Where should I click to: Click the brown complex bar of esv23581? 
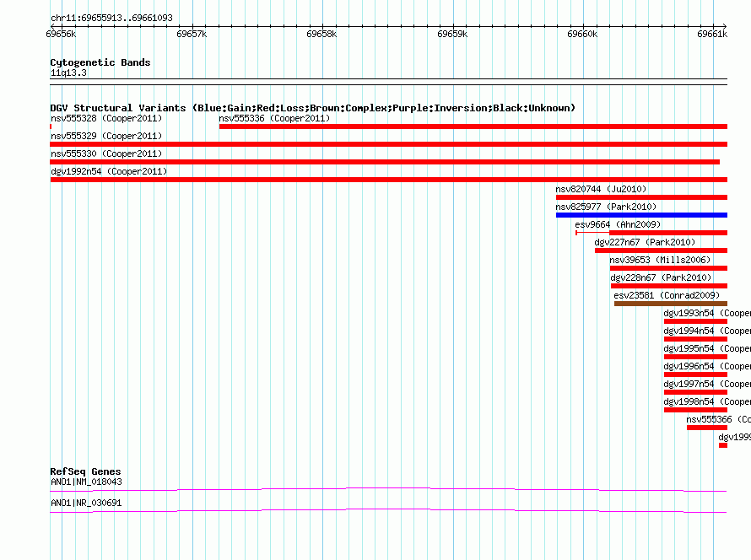[x=671, y=304]
